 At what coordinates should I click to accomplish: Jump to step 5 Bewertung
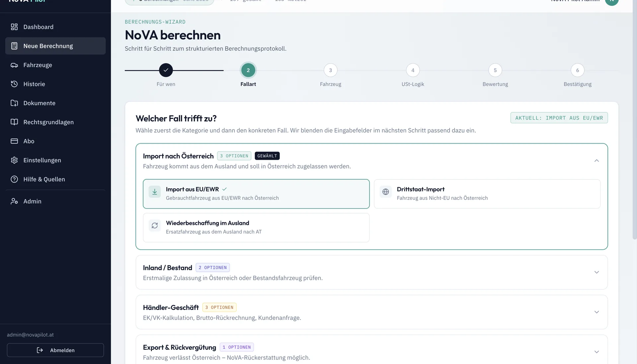pyautogui.click(x=495, y=70)
